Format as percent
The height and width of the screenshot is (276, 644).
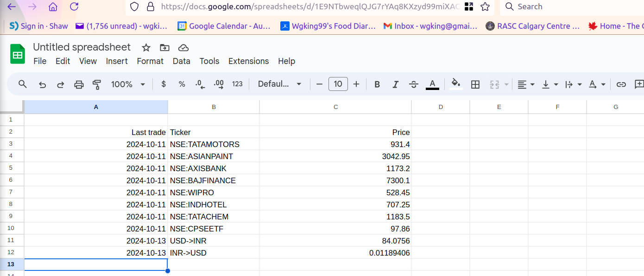[182, 84]
